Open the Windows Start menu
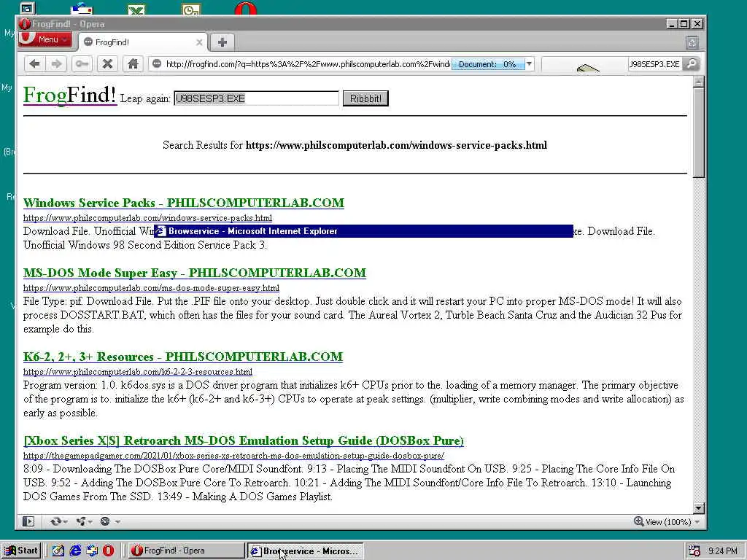Screen dimensions: 747x560 tap(21, 551)
